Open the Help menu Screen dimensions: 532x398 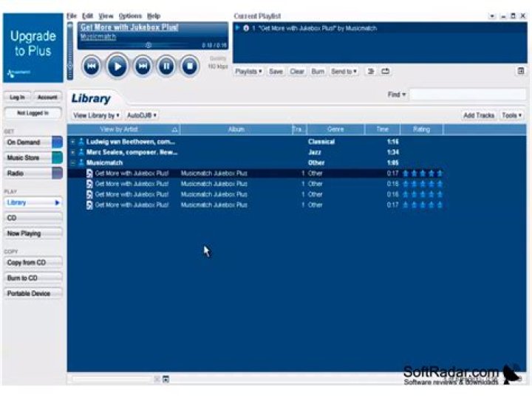[x=154, y=16]
